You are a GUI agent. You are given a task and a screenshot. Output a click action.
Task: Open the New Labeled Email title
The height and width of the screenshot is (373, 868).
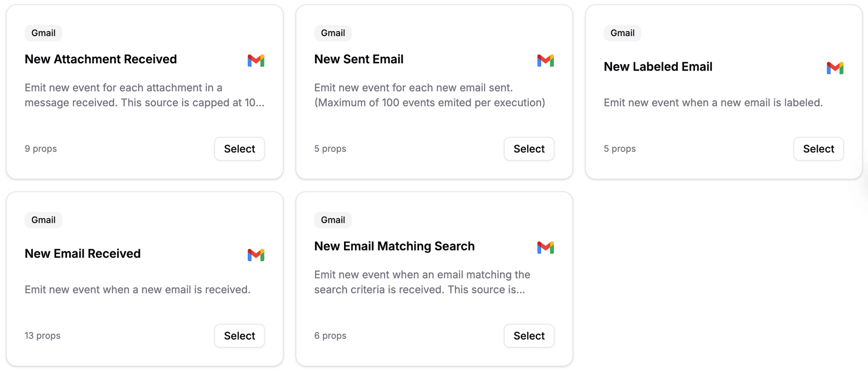(658, 67)
